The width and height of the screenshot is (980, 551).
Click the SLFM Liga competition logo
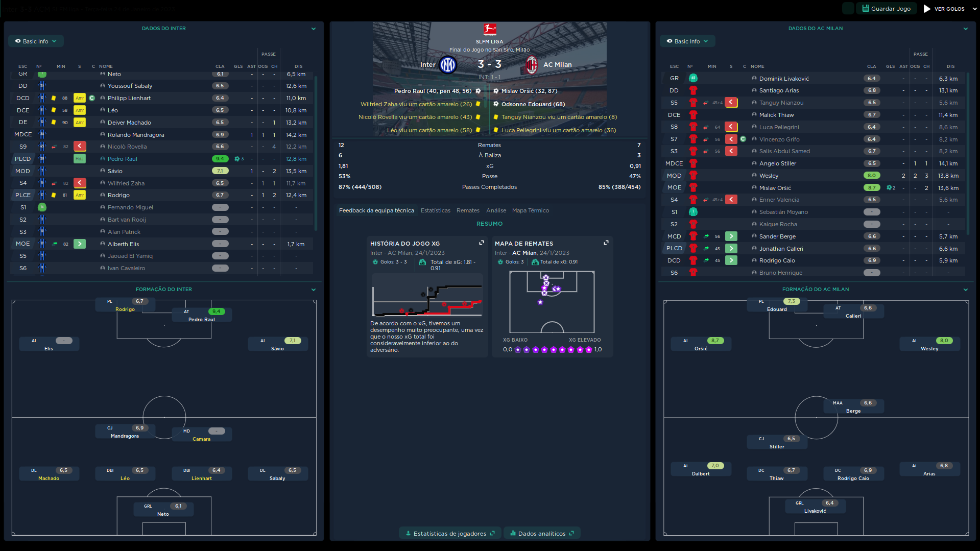[x=490, y=30]
